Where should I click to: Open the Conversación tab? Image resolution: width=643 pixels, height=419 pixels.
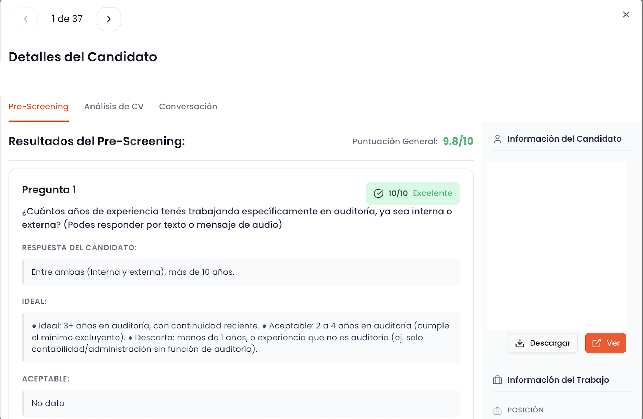tap(188, 107)
